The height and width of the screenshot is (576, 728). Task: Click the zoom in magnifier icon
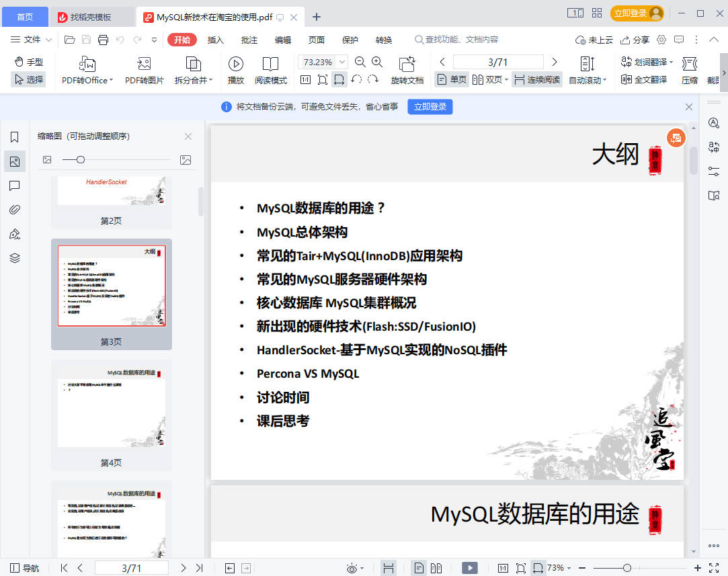pos(377,62)
